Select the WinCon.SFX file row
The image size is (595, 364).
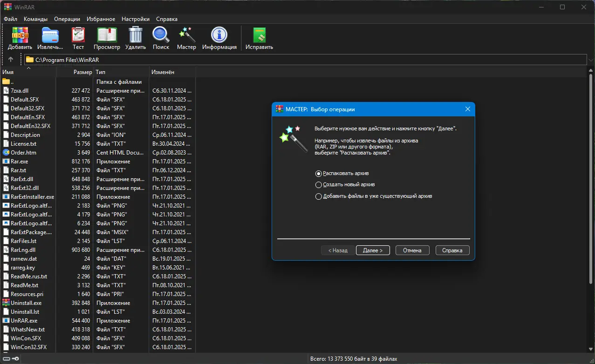point(98,338)
